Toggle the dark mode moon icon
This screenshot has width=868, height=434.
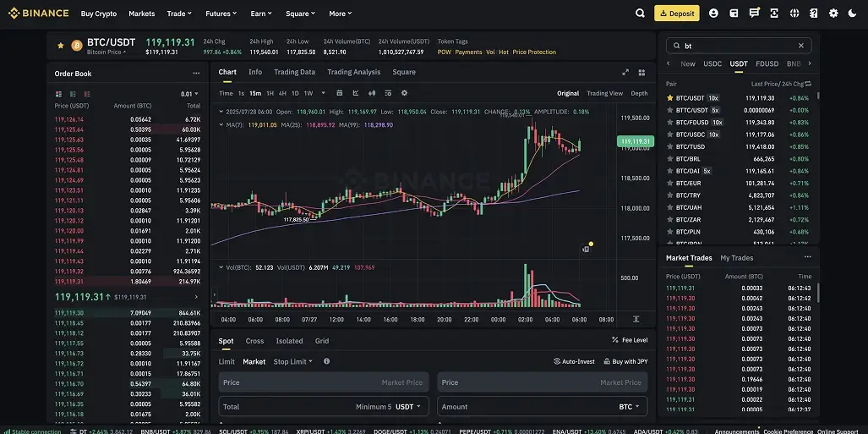coord(853,14)
